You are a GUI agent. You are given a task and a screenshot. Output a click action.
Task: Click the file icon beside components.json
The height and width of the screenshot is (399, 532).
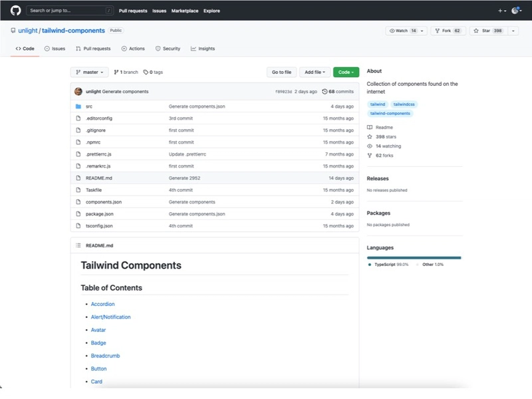tap(78, 201)
